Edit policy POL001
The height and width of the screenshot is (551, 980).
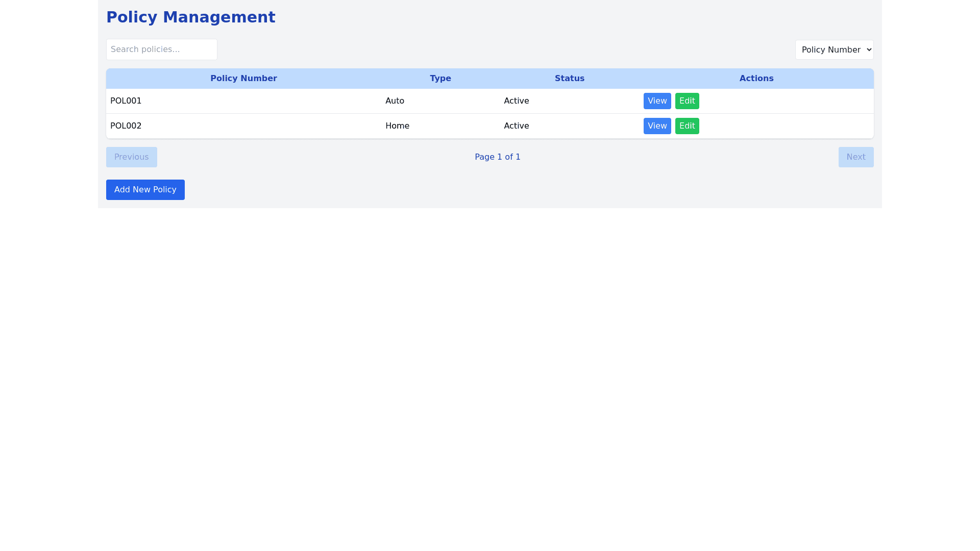687,101
